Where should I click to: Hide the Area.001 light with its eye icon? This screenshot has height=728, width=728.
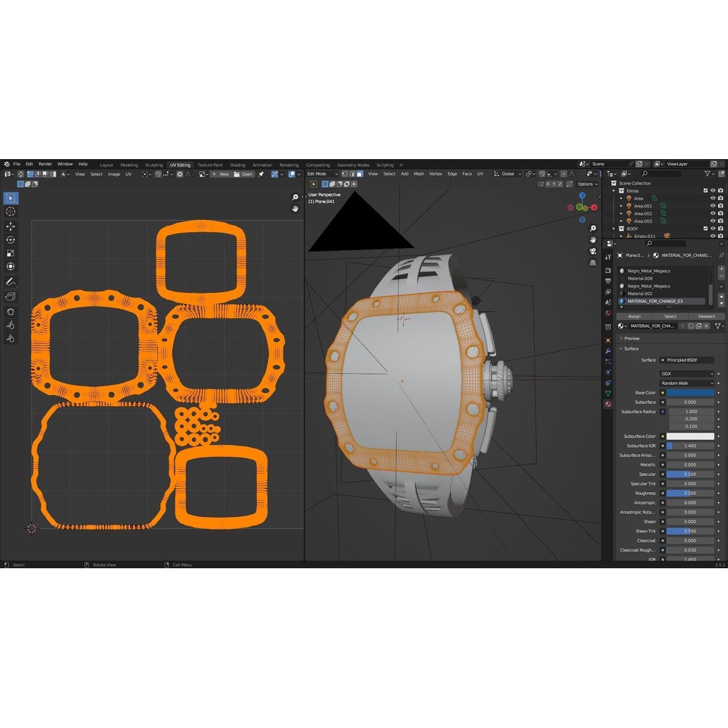click(713, 206)
